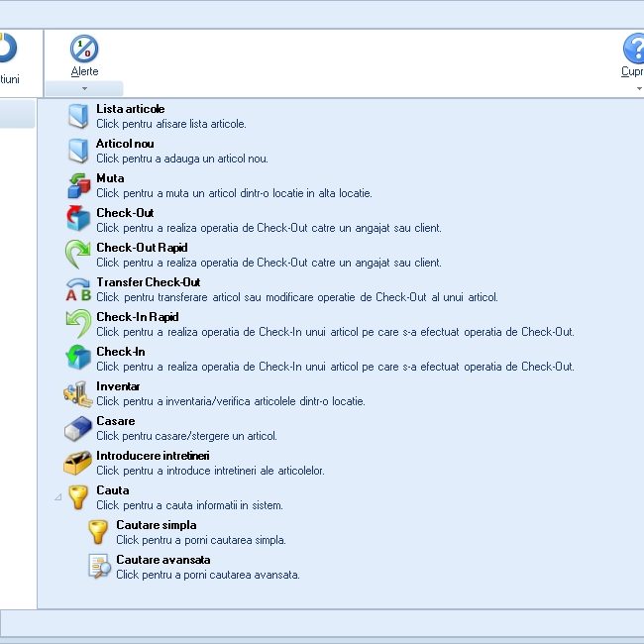The height and width of the screenshot is (644, 644).
Task: Click the Cautare avansata magnifier icon
Action: (x=100, y=567)
